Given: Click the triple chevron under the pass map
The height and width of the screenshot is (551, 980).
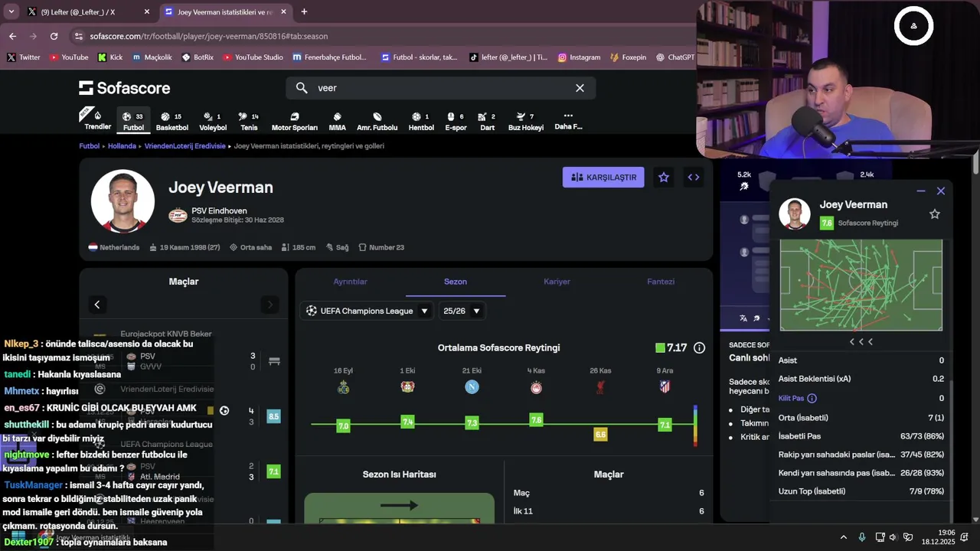Looking at the screenshot, I should click(x=861, y=342).
